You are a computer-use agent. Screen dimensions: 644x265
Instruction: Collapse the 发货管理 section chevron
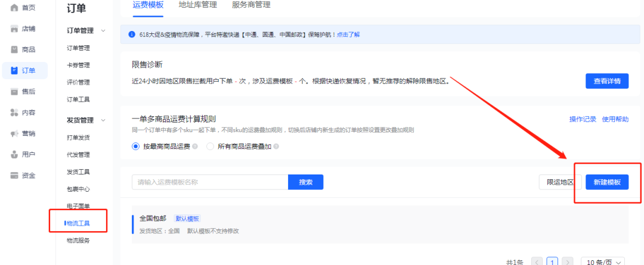pyautogui.click(x=103, y=120)
